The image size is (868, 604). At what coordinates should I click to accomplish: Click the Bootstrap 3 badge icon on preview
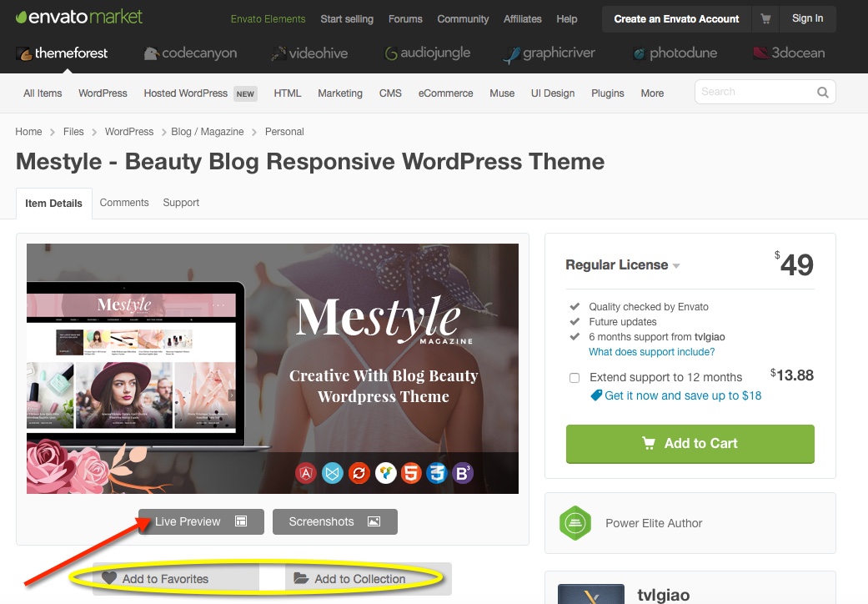coord(463,473)
